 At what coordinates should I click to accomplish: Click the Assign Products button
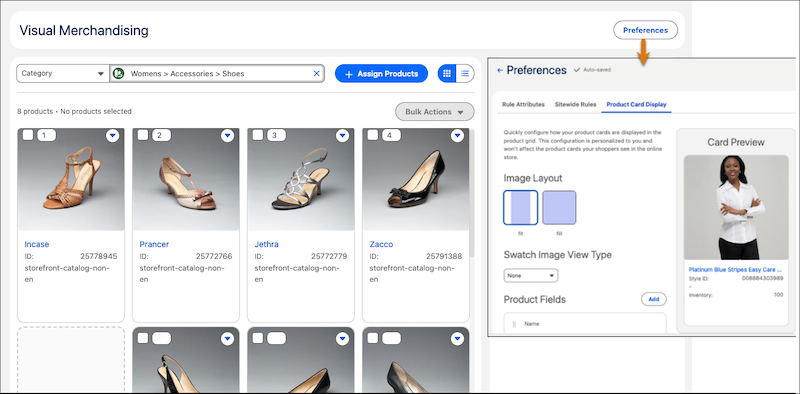point(381,73)
